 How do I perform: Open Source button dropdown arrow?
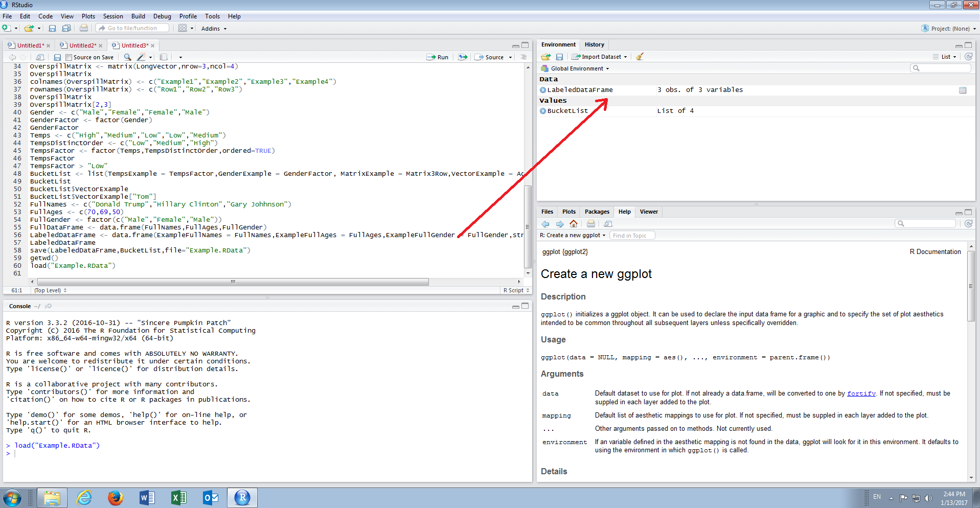tap(510, 57)
